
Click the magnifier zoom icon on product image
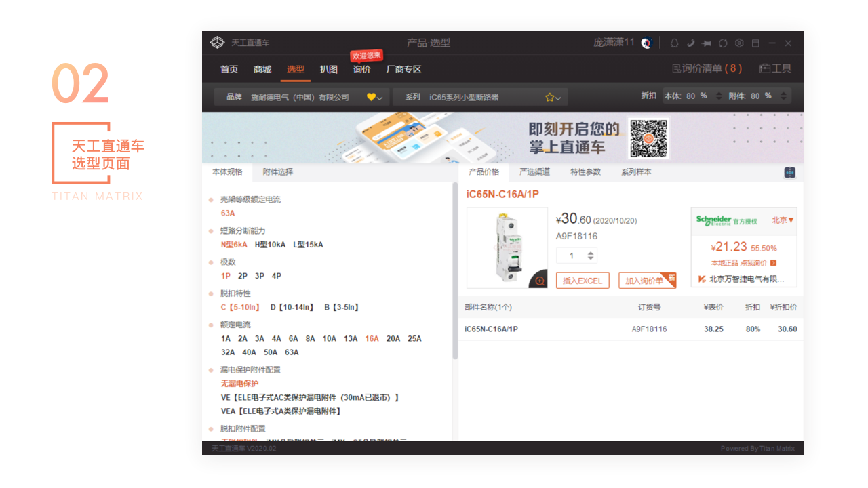click(539, 281)
